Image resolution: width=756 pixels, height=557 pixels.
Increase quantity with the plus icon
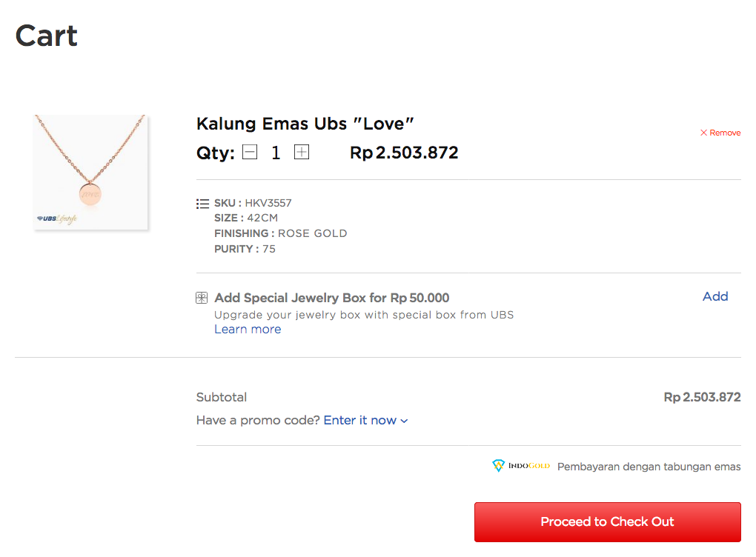(302, 153)
